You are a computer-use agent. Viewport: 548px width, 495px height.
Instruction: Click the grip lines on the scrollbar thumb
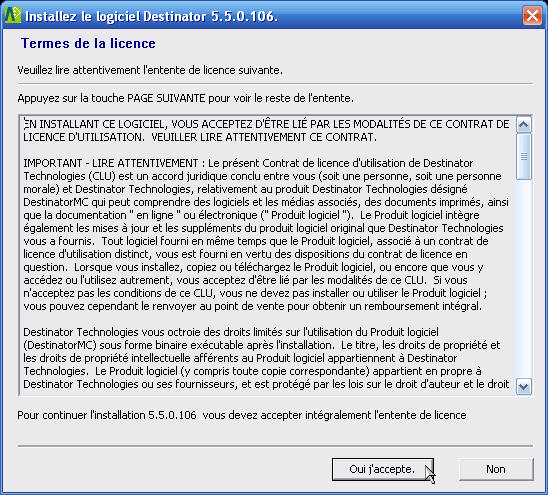click(x=524, y=156)
